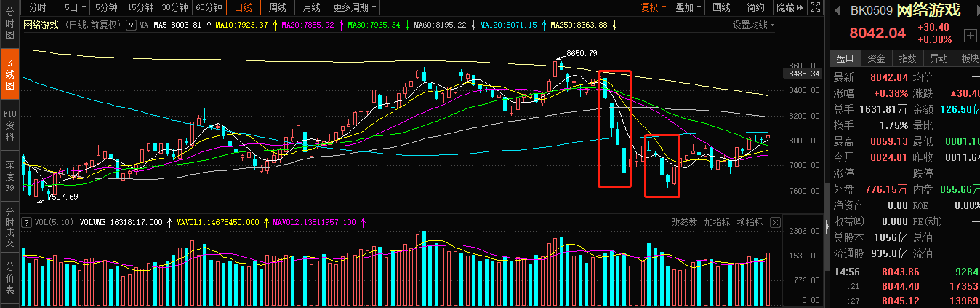Open F10资料 sidebar panel
Image resolution: width=980 pixels, height=308 pixels.
pos(9,125)
